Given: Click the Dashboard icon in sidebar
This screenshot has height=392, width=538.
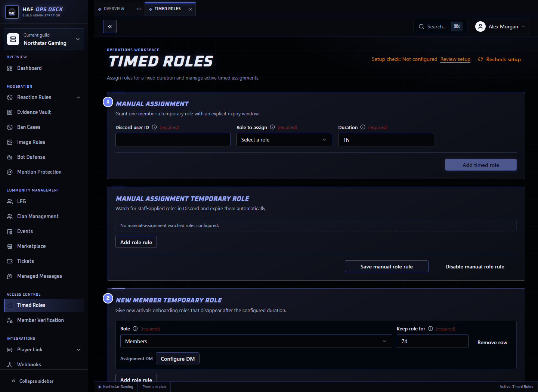Looking at the screenshot, I should (x=10, y=68).
